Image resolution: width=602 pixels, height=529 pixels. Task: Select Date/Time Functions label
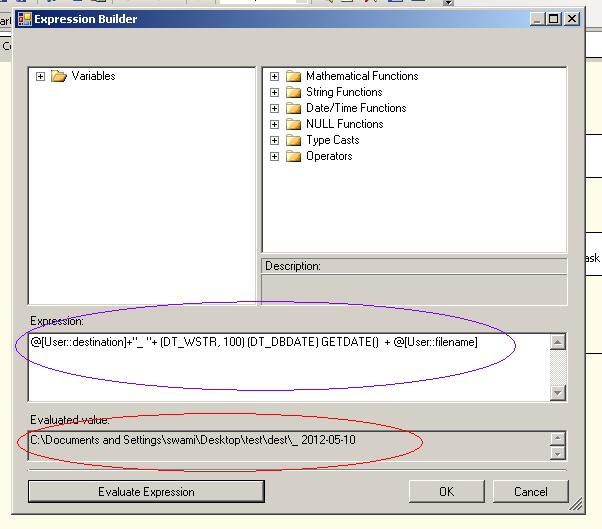coord(356,108)
